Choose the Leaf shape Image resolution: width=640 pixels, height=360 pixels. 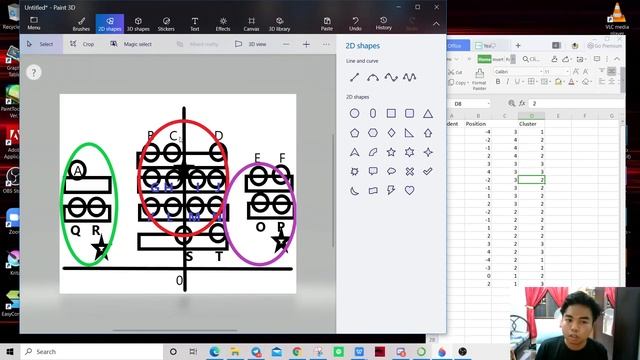[373, 152]
